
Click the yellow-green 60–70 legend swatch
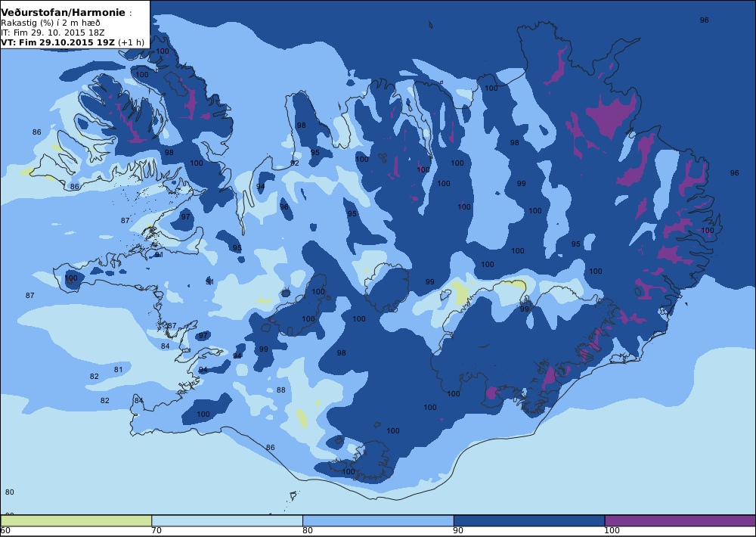[x=76, y=520]
